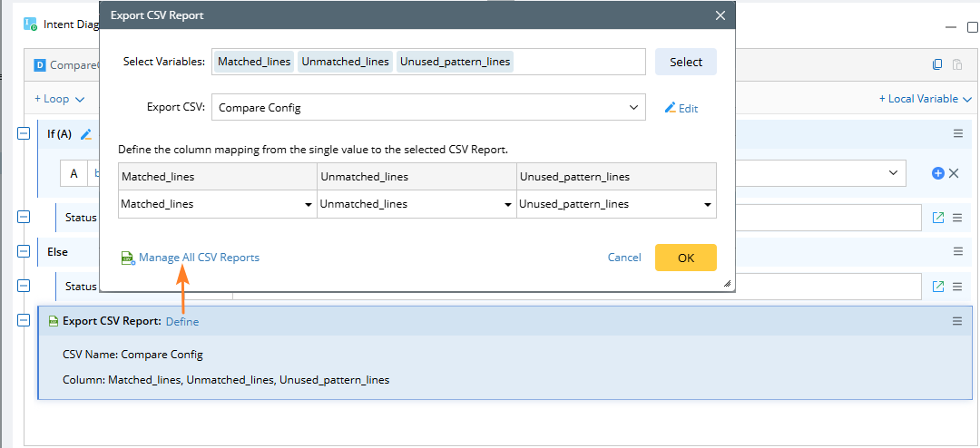The image size is (980, 448).
Task: Click the pencil icon beside If (A)
Action: (x=86, y=134)
